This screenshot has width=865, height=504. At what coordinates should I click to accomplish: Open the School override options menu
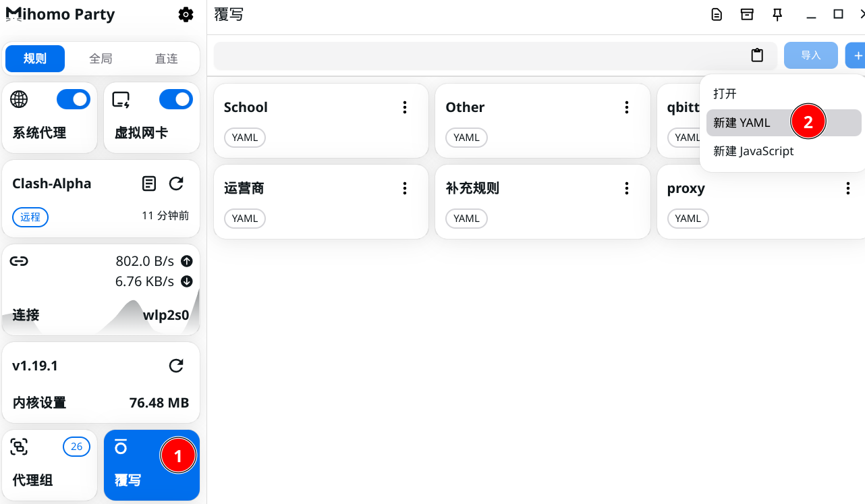(405, 107)
